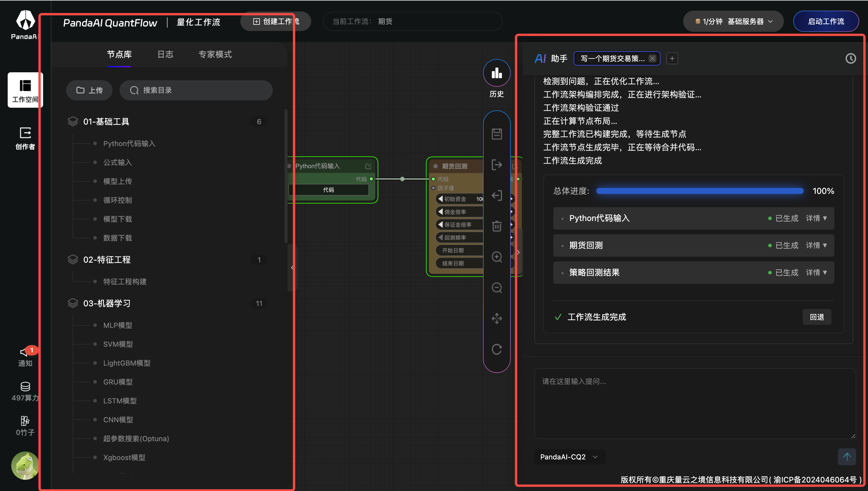868x491 pixels.
Task: Click the 上传 upload button
Action: point(89,90)
